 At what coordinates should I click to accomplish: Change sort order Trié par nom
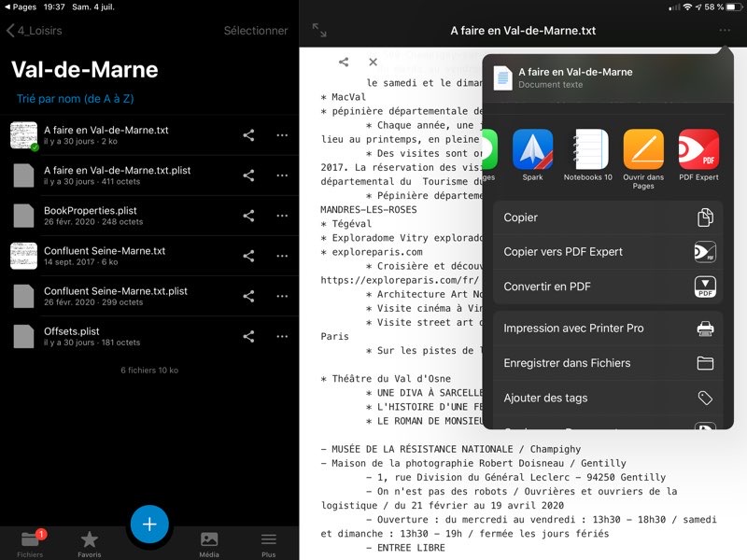click(x=75, y=99)
